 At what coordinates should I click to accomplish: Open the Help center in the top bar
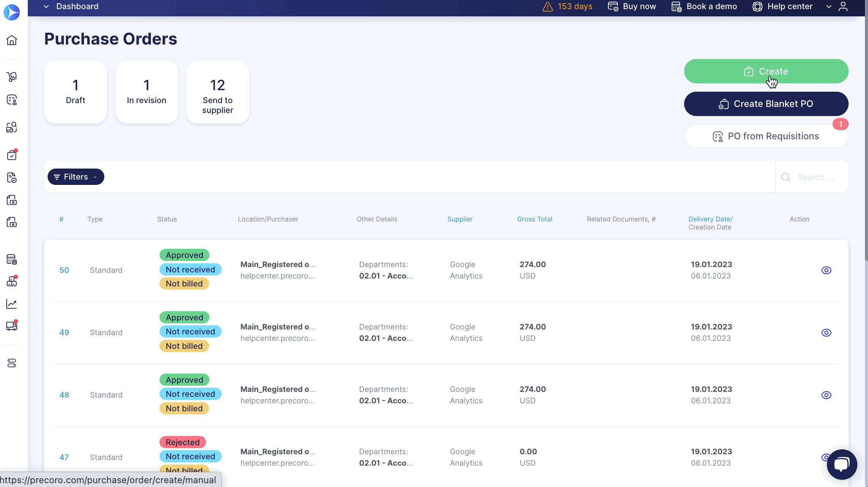click(782, 6)
